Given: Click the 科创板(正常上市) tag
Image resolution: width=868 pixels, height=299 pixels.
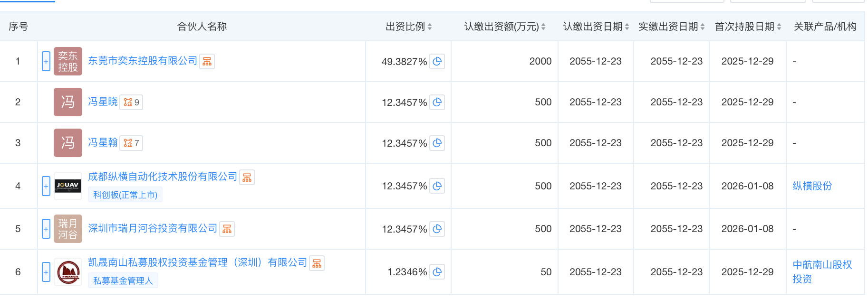Looking at the screenshot, I should coord(125,195).
